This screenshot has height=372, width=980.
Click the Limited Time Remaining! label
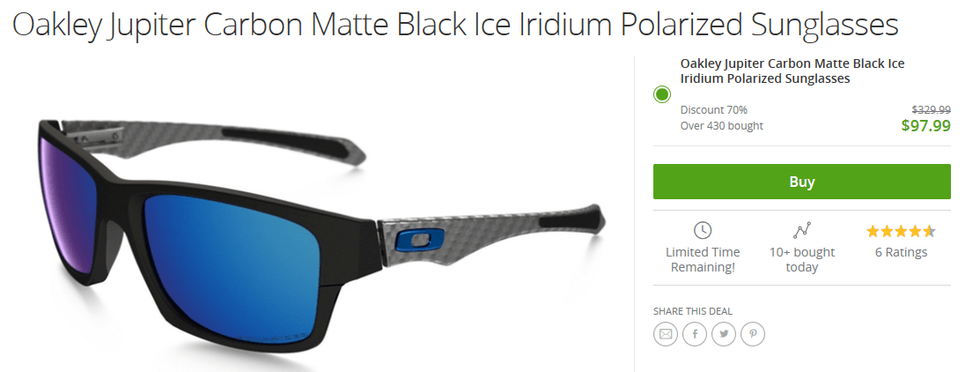[x=703, y=259]
